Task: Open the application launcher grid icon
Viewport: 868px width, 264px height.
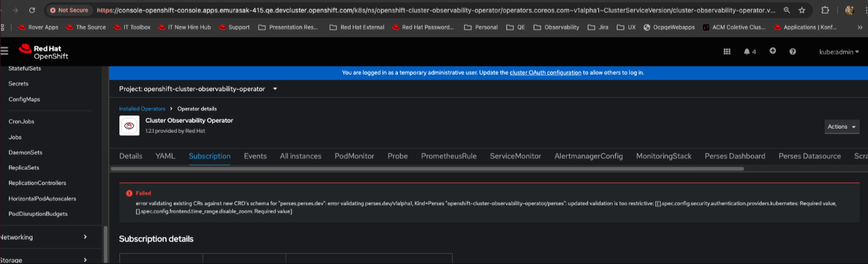Action: [x=727, y=52]
